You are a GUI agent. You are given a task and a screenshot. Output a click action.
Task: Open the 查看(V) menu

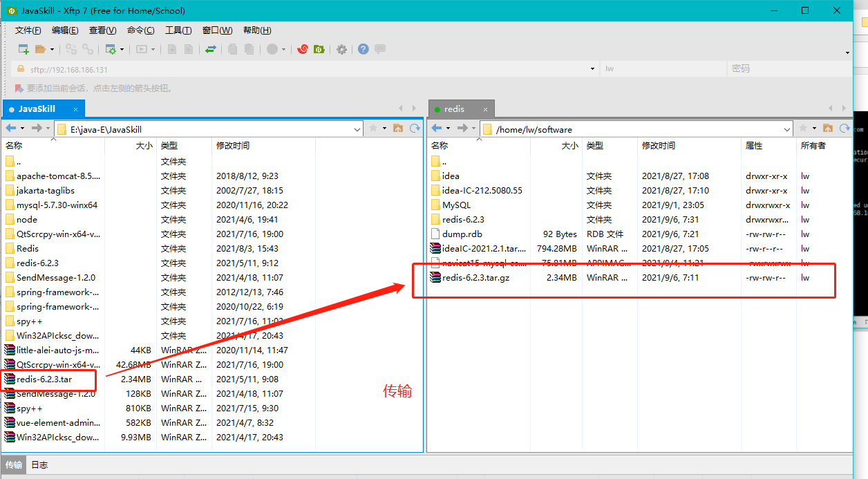pyautogui.click(x=102, y=30)
